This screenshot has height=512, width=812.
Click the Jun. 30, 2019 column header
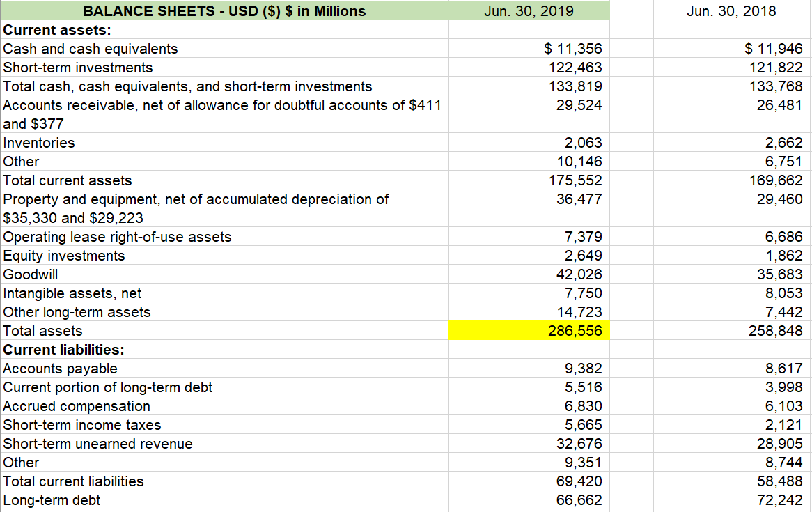point(529,11)
